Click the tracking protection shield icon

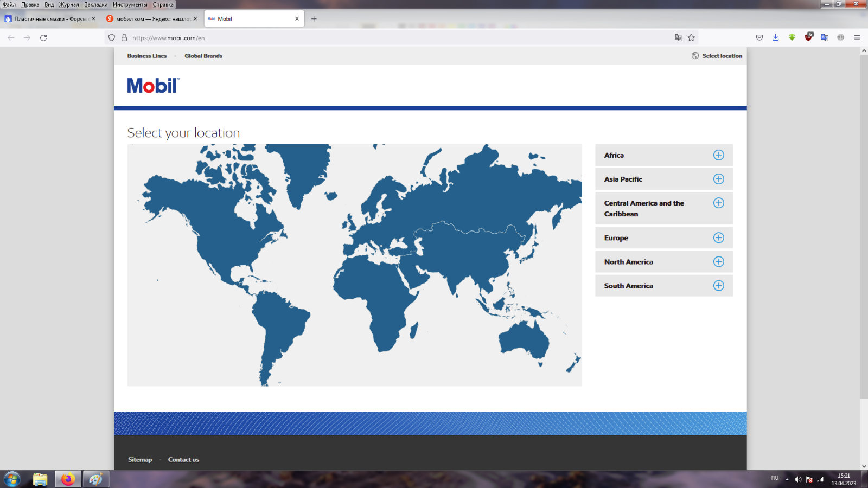[112, 37]
